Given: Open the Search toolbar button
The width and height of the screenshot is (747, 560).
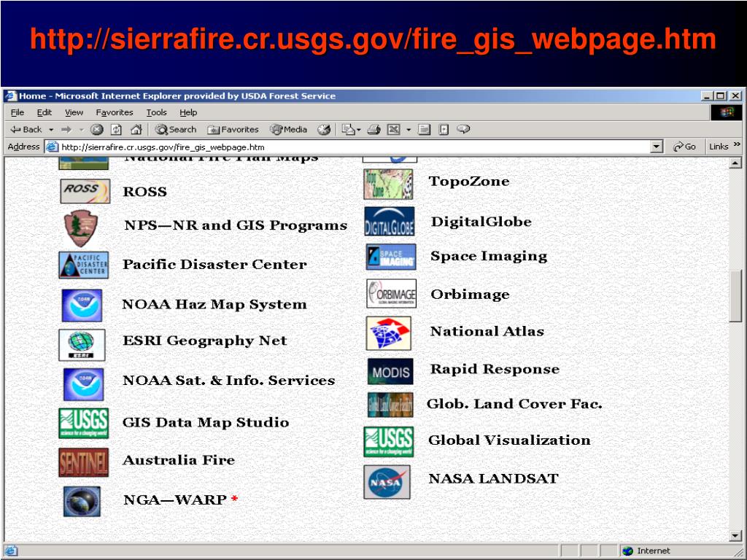Looking at the screenshot, I should [x=176, y=130].
